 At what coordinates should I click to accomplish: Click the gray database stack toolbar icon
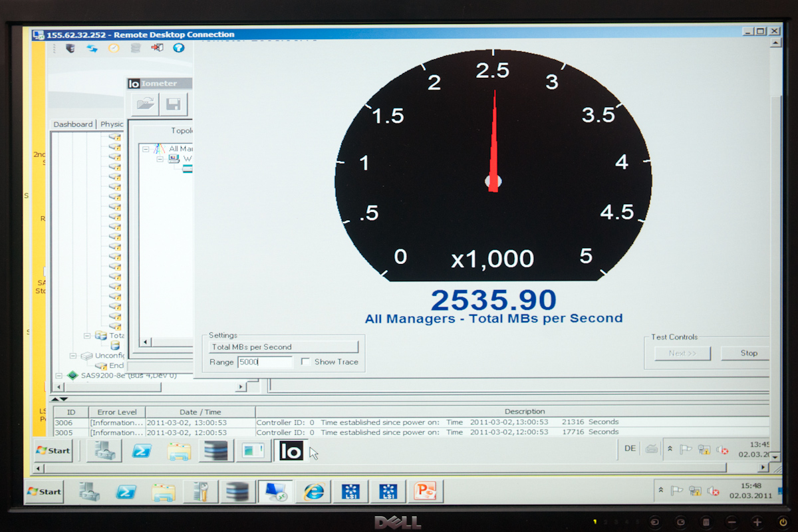click(x=136, y=48)
